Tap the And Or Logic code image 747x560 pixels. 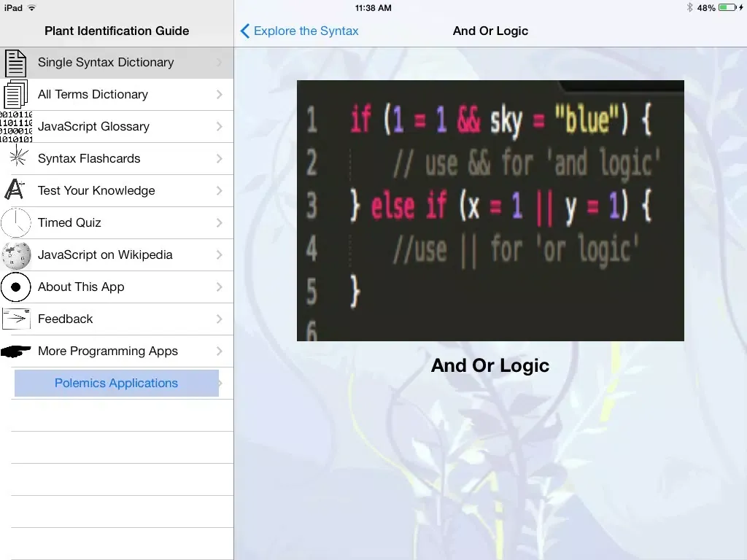pyautogui.click(x=489, y=210)
